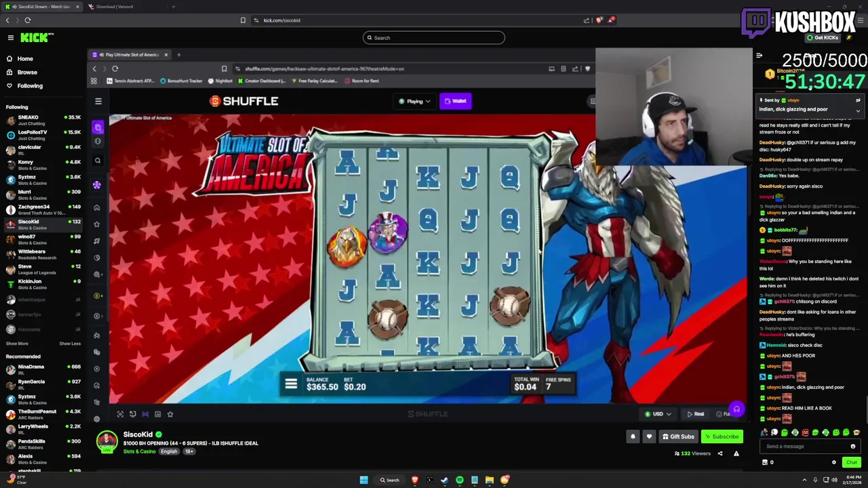Image resolution: width=868 pixels, height=488 pixels.
Task: Open Shuffle hamburger menu
Action: coord(98,102)
